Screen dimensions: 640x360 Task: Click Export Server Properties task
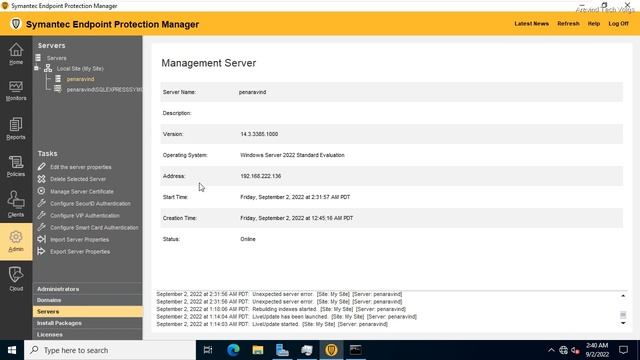pos(80,251)
